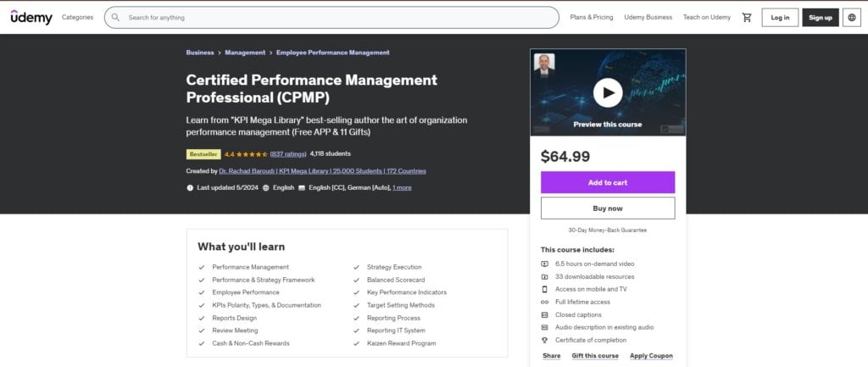Viewport: 868px width, 367px height.
Task: Open Dr. Rachad Baroudi instructor link
Action: coord(323,171)
